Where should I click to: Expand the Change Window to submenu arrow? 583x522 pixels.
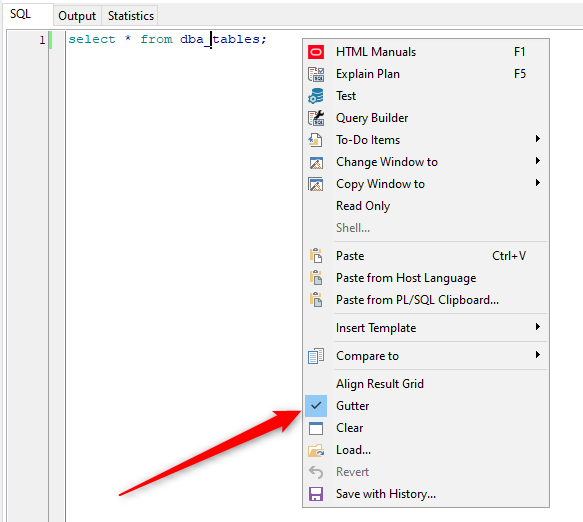click(538, 161)
